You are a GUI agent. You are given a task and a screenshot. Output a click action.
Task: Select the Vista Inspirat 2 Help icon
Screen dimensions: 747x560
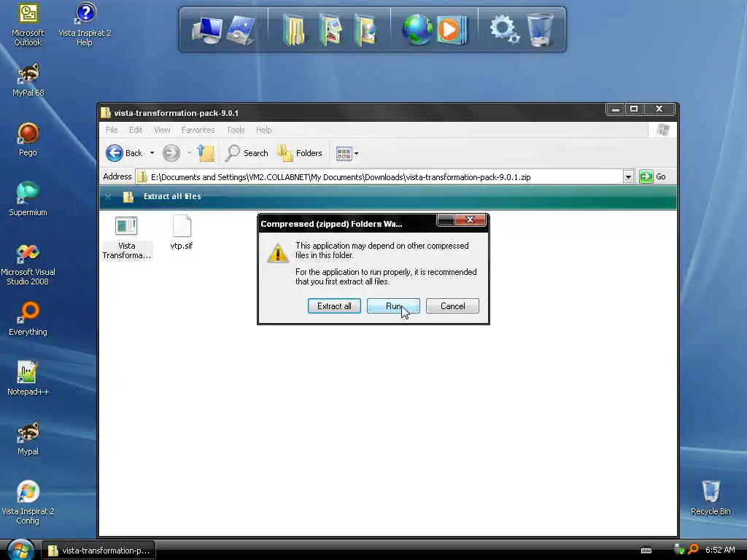coord(85,26)
